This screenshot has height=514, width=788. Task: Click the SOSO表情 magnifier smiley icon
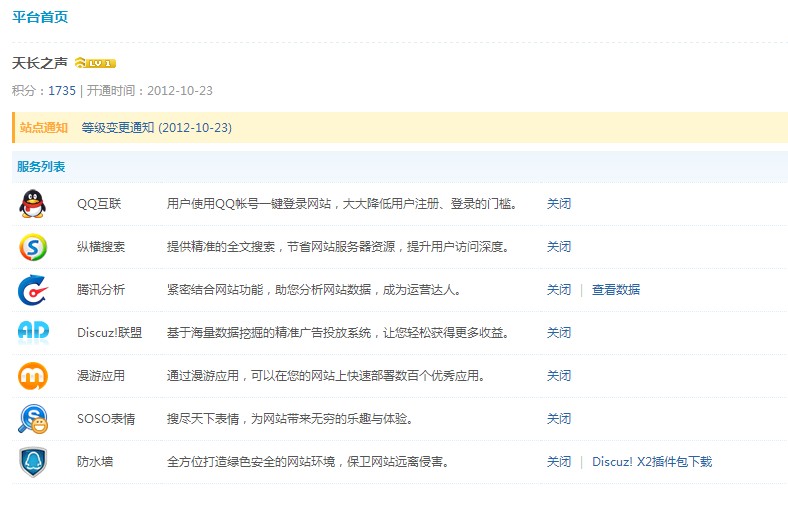(33, 419)
